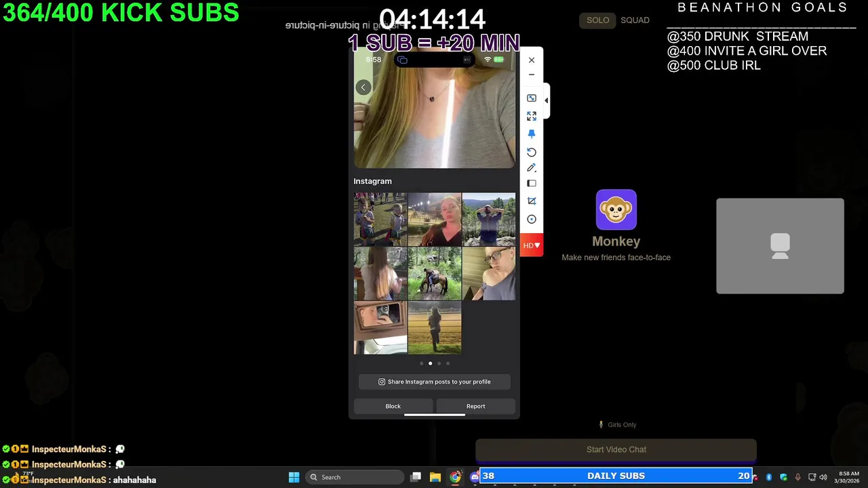Open the mountain hiker Instagram thumbnail

click(488, 219)
